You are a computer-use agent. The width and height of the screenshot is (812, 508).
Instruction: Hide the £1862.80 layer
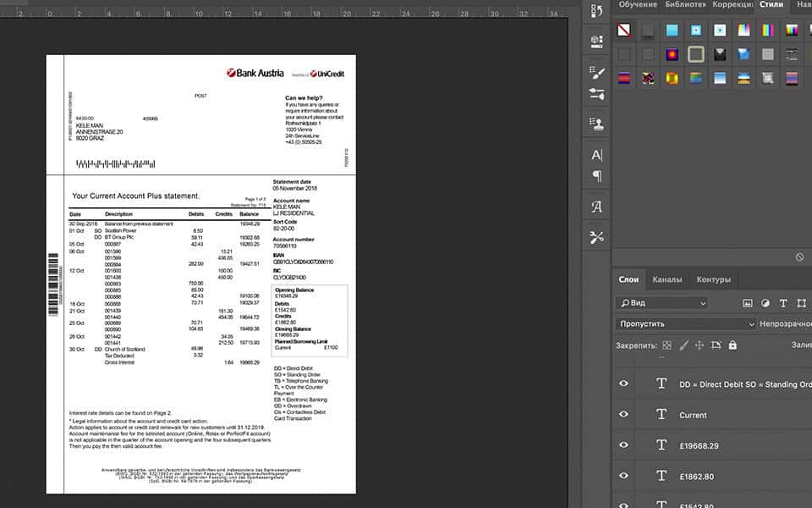click(x=624, y=475)
